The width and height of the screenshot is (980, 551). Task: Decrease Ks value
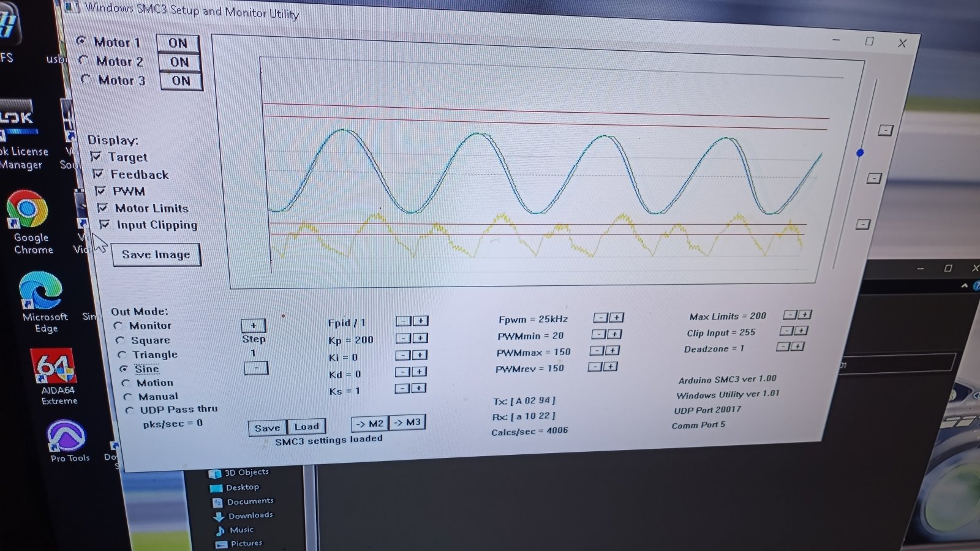coord(401,388)
